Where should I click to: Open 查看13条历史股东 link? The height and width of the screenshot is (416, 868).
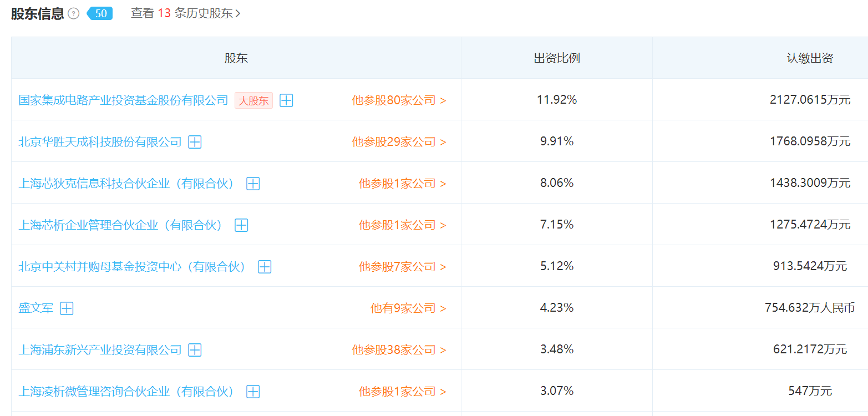click(185, 13)
